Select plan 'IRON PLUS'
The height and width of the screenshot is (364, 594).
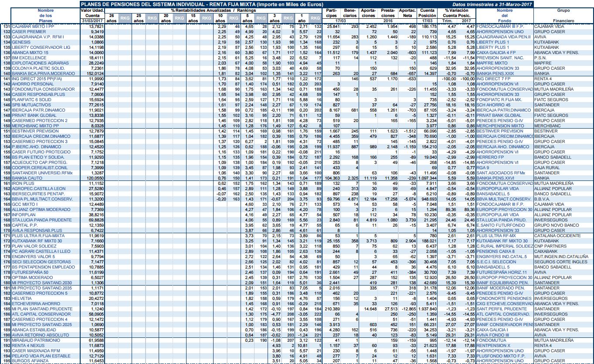point(23,184)
